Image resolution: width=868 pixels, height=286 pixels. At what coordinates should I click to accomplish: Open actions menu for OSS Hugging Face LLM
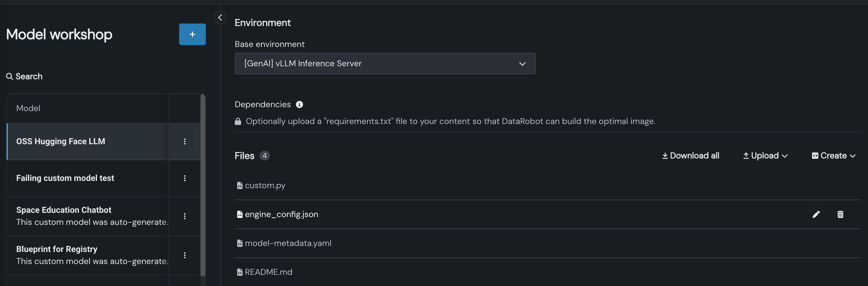[184, 141]
